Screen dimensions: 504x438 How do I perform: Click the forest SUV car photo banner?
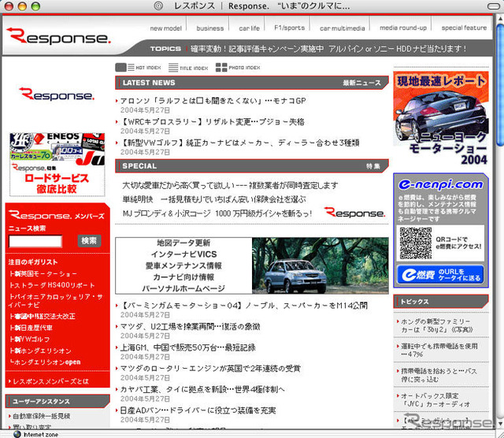click(x=321, y=265)
